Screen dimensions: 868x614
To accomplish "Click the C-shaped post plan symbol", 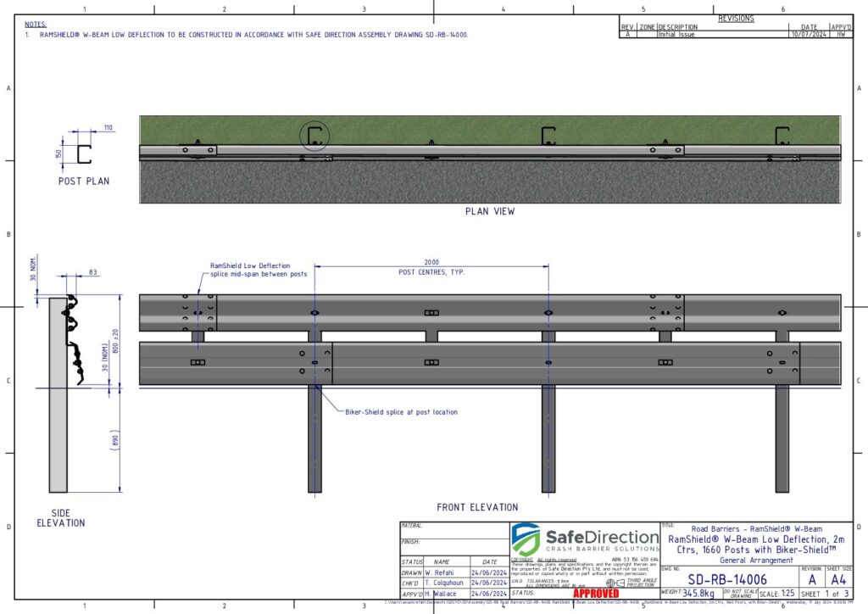I will click(83, 153).
